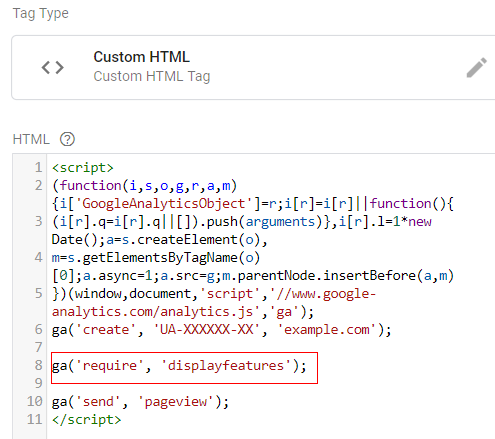Click the pencil edit icon for tag type
The width and height of the screenshot is (495, 439).
476,68
